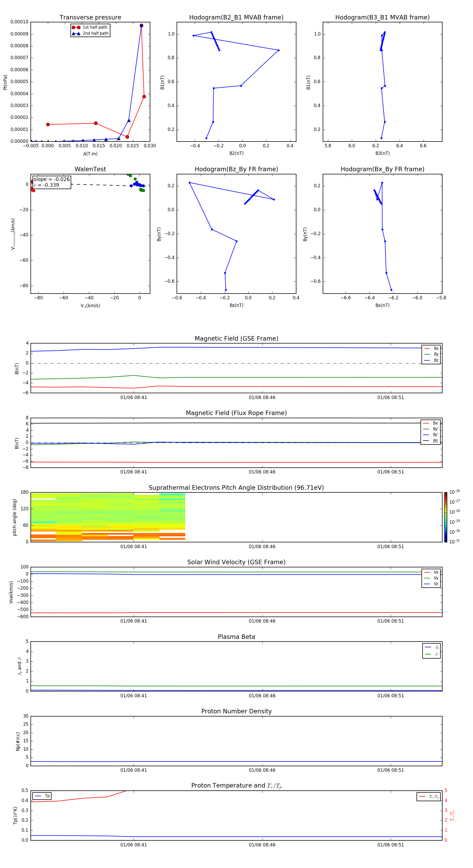Click '01/06 08:41' tick under Plasma Beta plot
Screen dimensions: 473x868
(134, 695)
